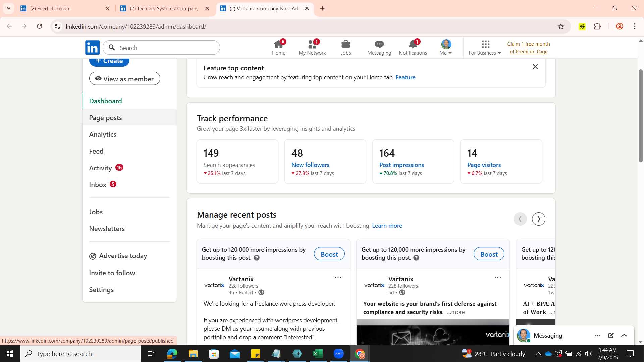Click the browser address bar URL
Image resolution: width=644 pixels, height=362 pixels.
[x=136, y=26]
